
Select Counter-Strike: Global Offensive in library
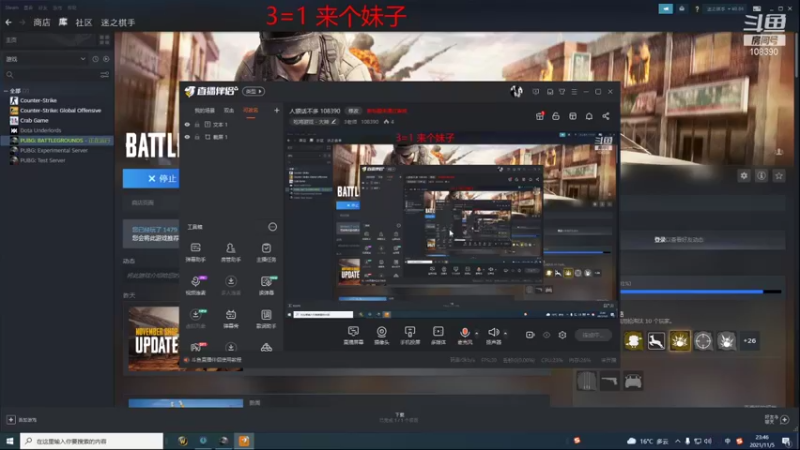pyautogui.click(x=60, y=110)
